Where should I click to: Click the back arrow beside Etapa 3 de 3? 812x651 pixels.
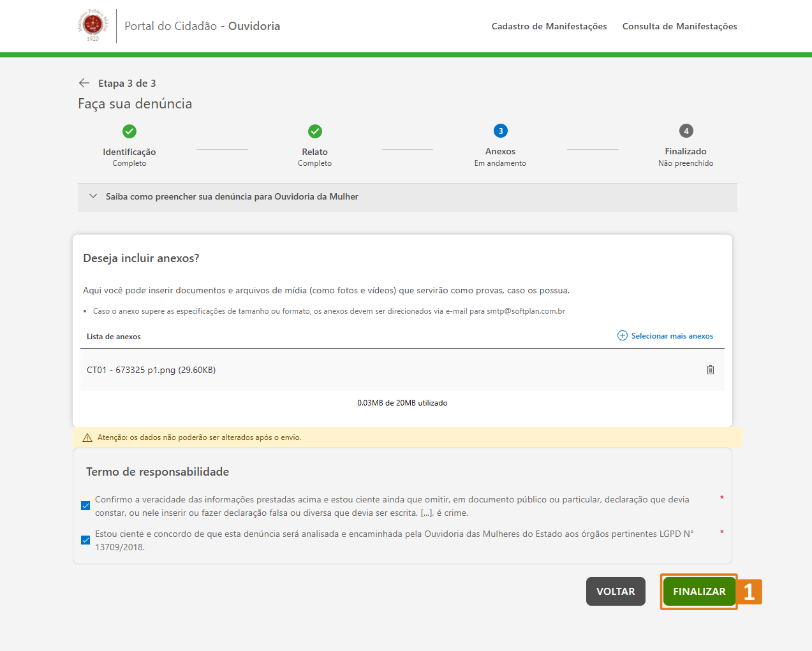click(x=84, y=83)
